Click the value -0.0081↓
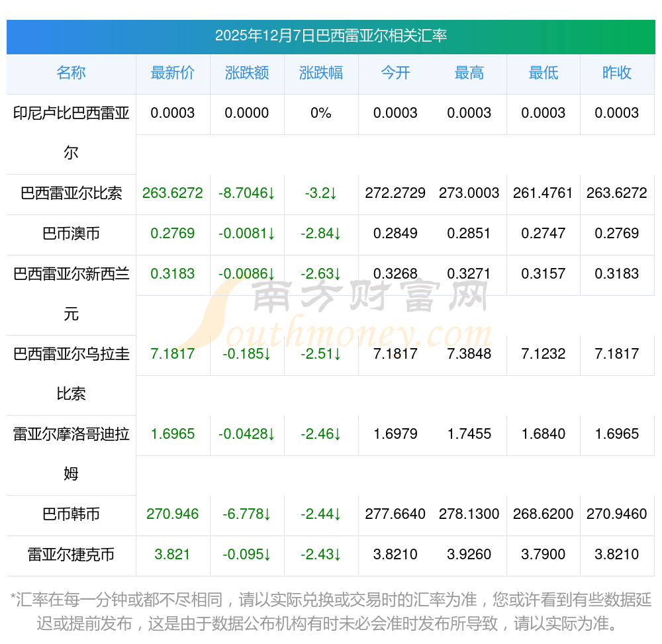The width and height of the screenshot is (662, 644). (x=247, y=234)
